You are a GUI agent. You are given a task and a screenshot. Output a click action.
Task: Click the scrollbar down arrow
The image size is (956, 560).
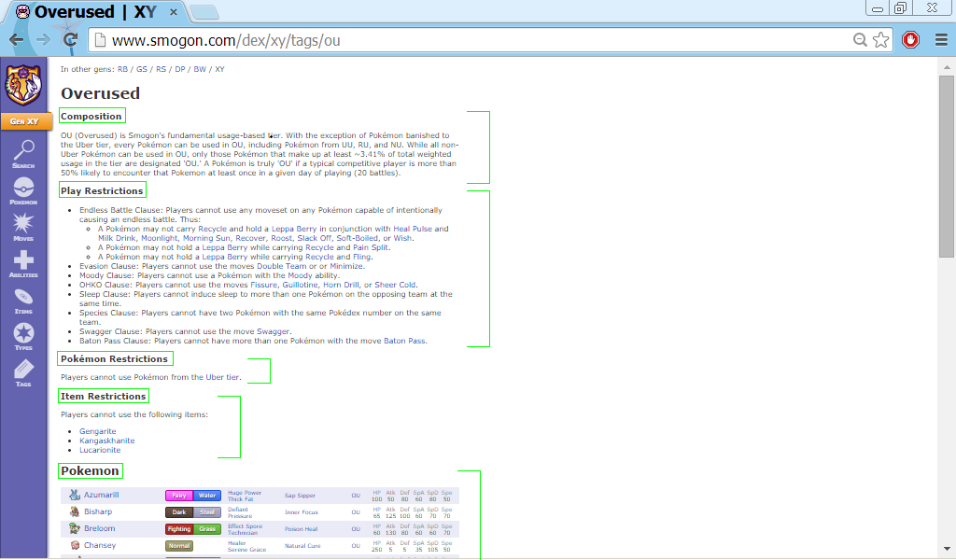click(x=947, y=549)
